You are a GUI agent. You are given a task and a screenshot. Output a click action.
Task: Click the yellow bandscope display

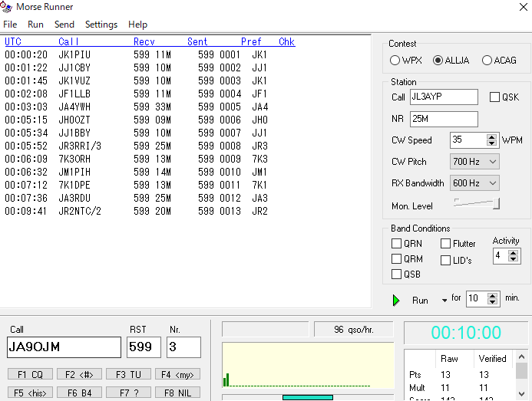[308, 366]
